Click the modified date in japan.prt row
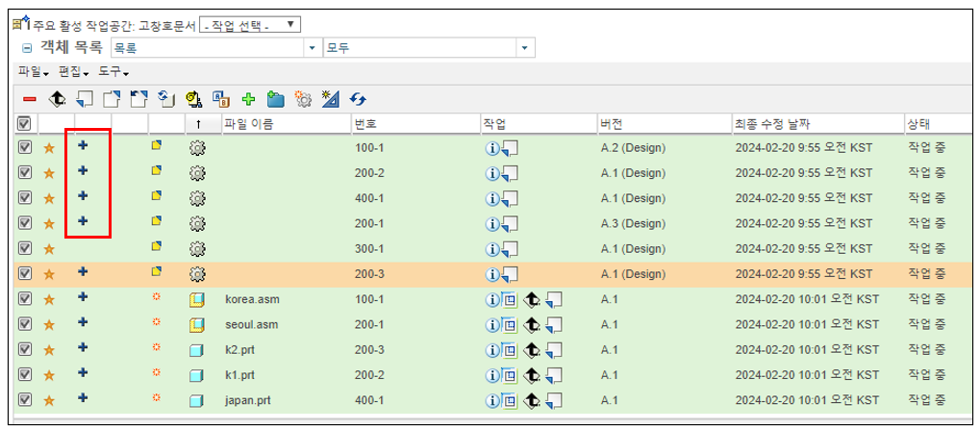 (808, 400)
